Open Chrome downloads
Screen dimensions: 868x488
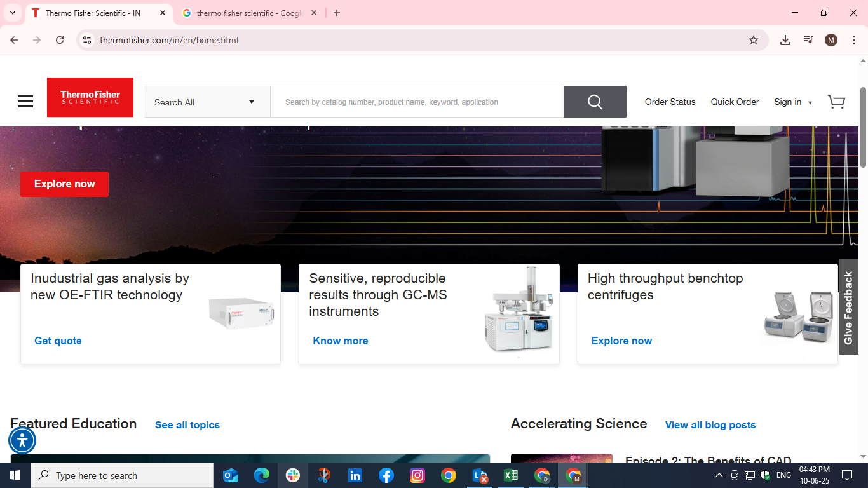click(x=785, y=40)
